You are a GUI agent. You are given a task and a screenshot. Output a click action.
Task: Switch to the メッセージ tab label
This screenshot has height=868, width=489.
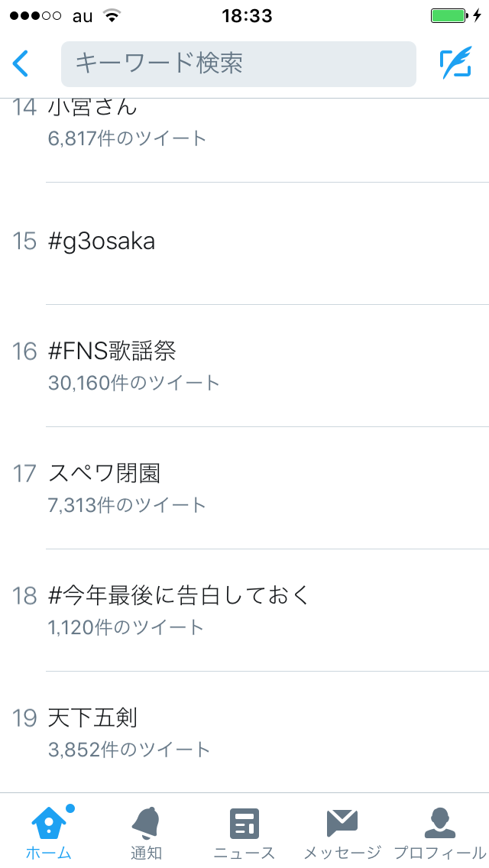tap(342, 853)
